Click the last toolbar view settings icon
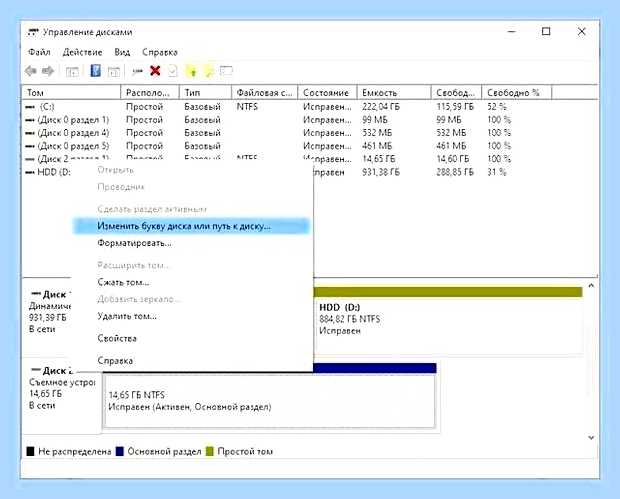This screenshot has height=499, width=620. point(226,71)
